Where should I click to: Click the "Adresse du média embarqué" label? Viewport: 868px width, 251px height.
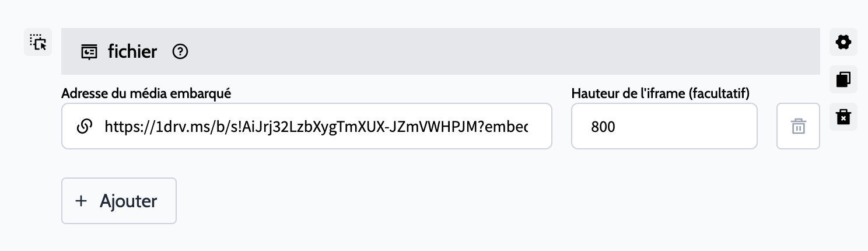[146, 93]
